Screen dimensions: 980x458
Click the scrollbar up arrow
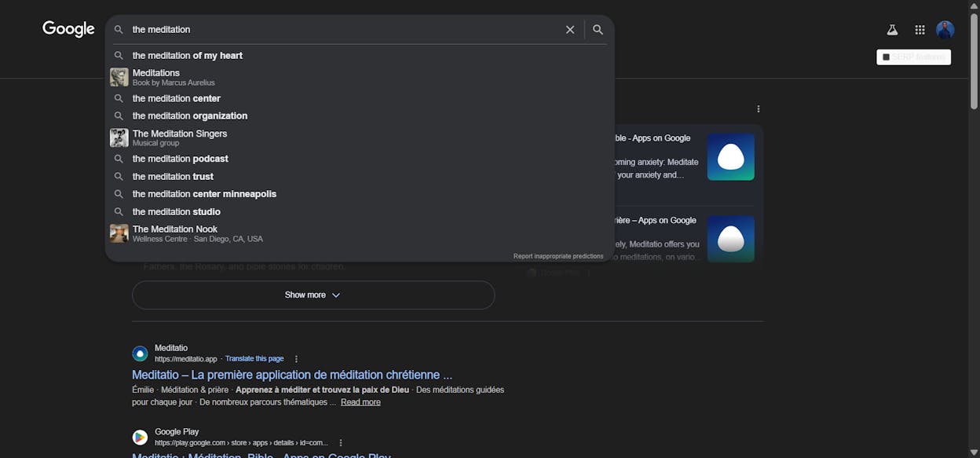tap(974, 5)
